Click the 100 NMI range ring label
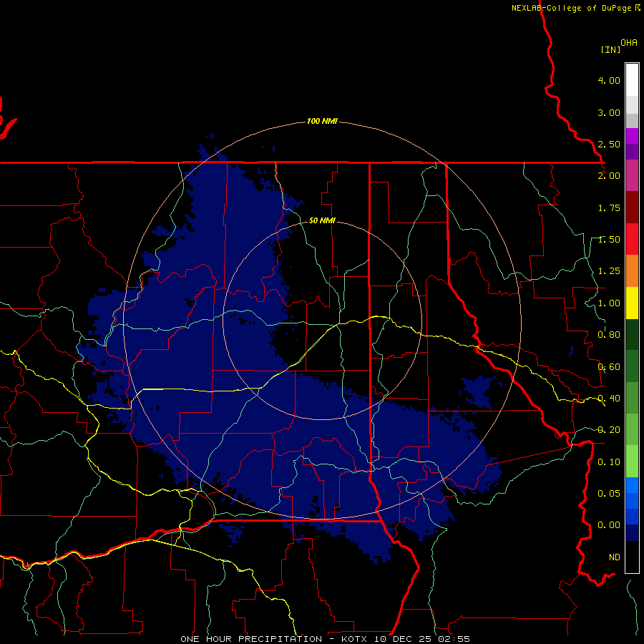 click(322, 121)
